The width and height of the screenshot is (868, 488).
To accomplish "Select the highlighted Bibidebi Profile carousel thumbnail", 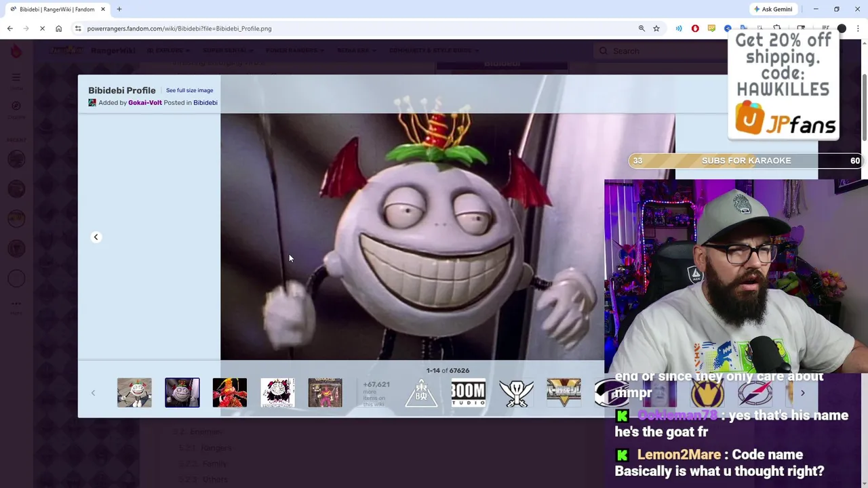I will [182, 392].
